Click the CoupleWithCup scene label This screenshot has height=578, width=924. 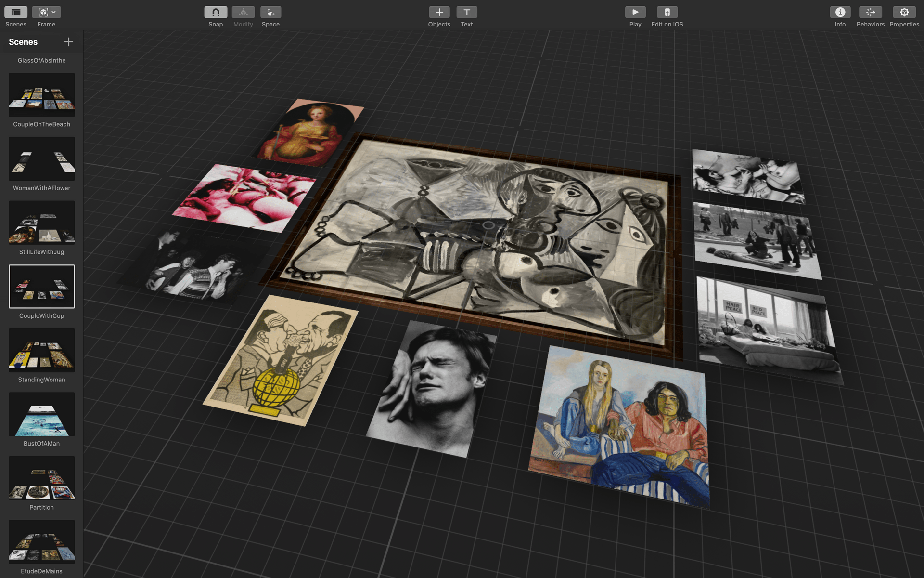[42, 316]
